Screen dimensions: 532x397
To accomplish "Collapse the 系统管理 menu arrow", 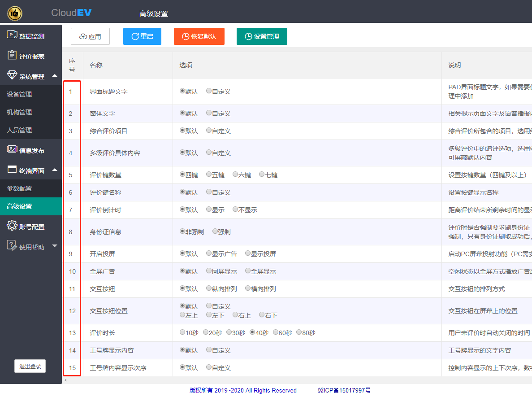I will (x=55, y=75).
